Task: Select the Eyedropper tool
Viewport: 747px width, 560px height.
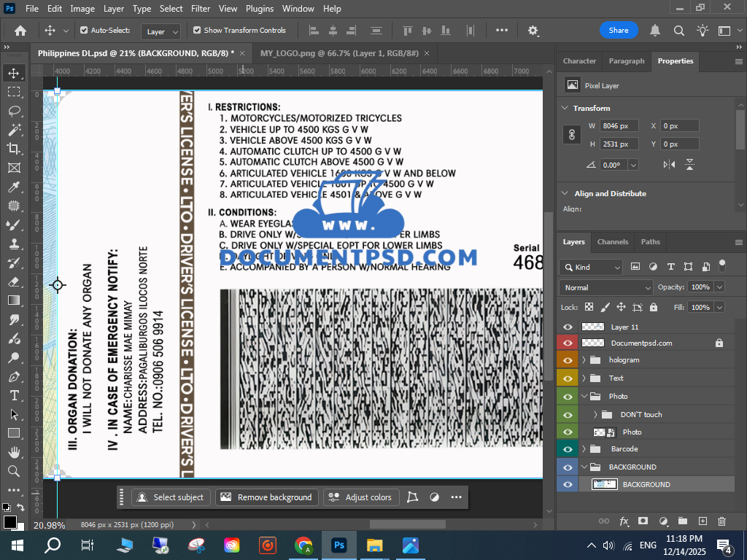Action: point(14,187)
